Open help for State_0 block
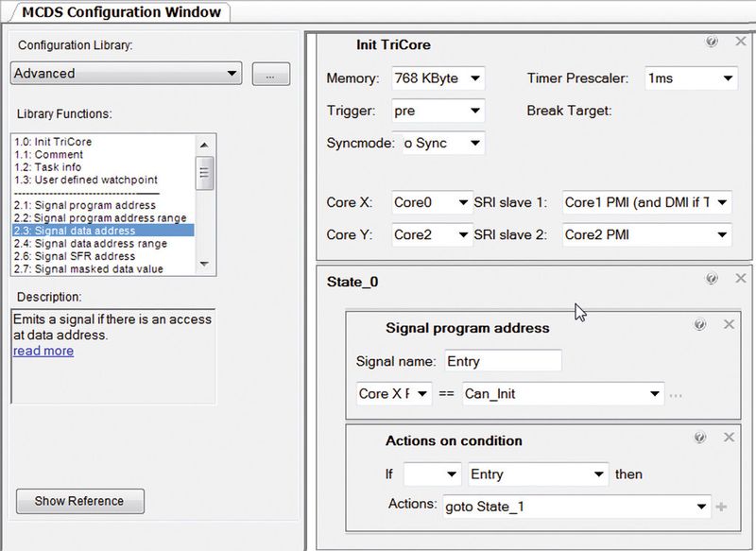756x551 pixels. (x=712, y=278)
